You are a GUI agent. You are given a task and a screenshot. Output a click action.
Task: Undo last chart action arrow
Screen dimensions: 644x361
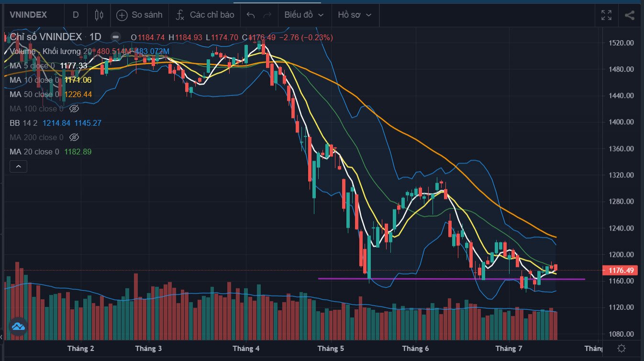pyautogui.click(x=251, y=15)
